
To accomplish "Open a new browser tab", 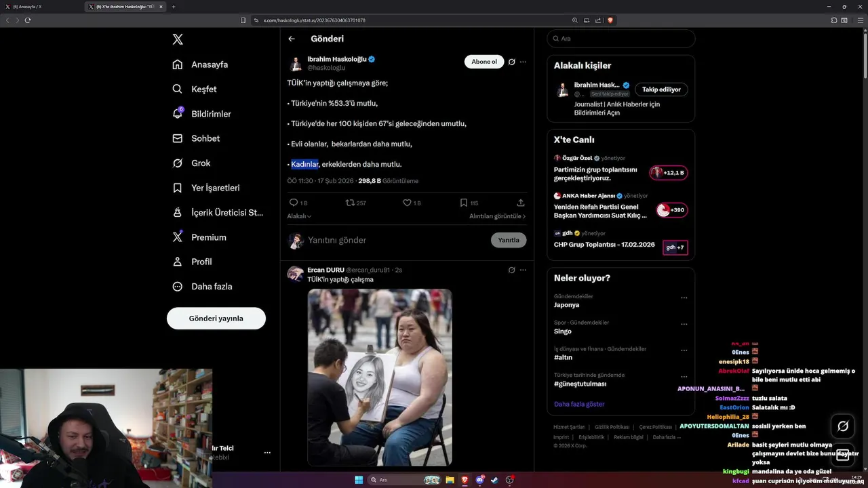I will tap(174, 7).
